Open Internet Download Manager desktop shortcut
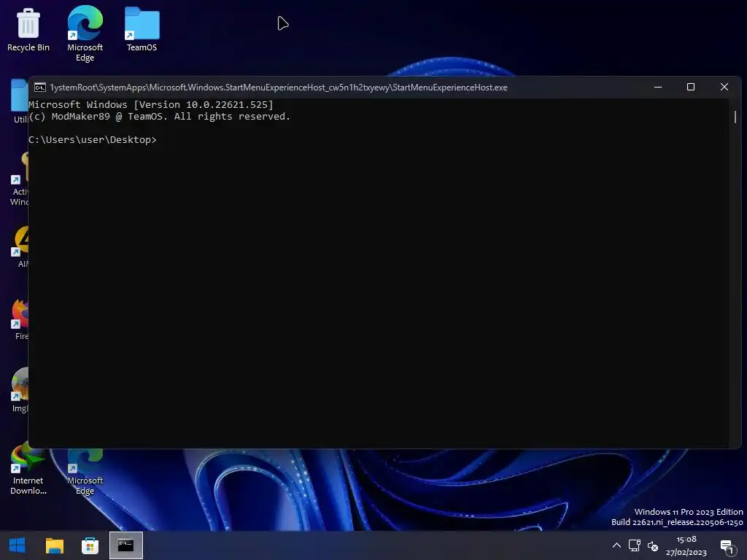Image resolution: width=747 pixels, height=560 pixels. [28, 469]
